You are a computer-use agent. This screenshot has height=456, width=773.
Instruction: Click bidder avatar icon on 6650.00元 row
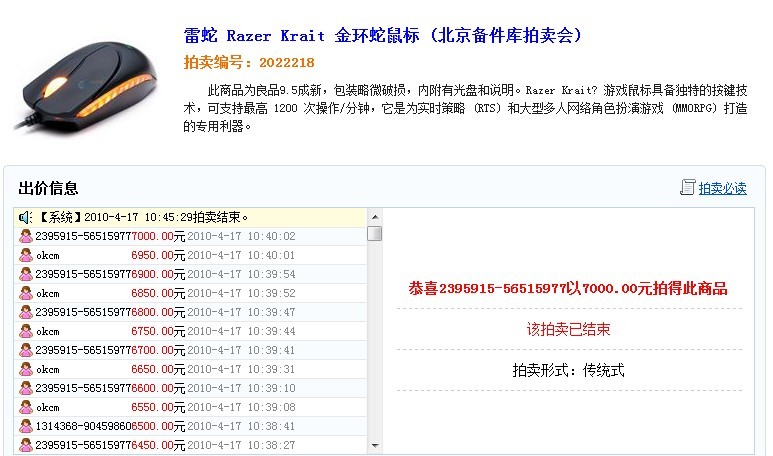pyautogui.click(x=26, y=369)
